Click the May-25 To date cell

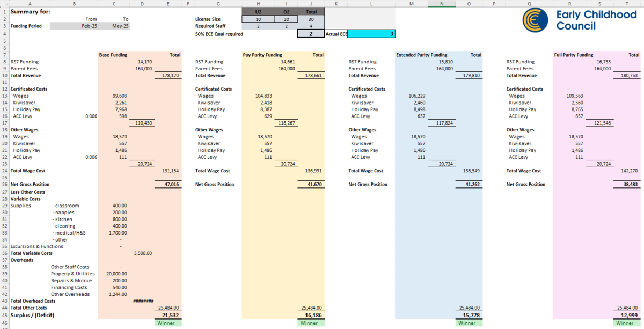[114, 26]
